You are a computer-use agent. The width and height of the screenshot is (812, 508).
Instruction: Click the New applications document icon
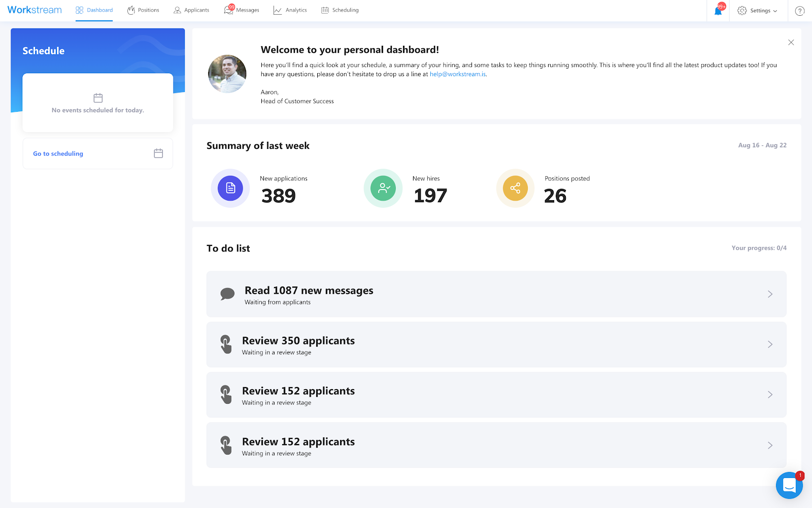(230, 188)
